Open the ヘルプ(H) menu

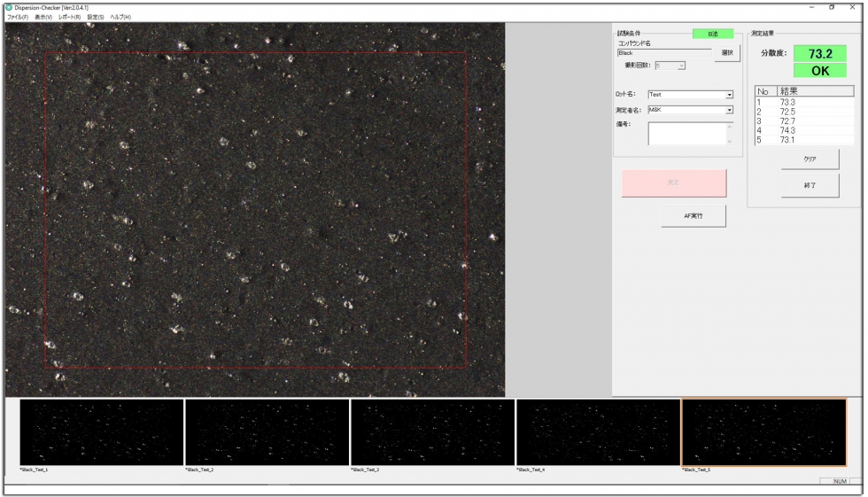tap(120, 17)
